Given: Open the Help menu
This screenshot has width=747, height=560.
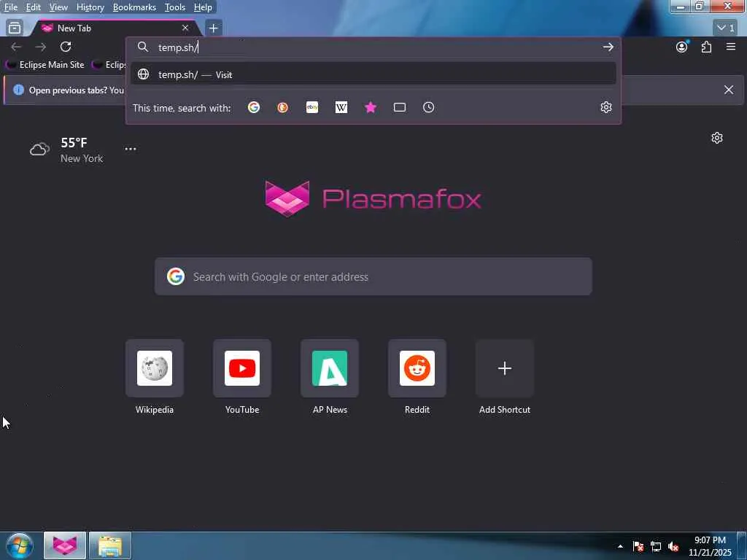Looking at the screenshot, I should 203,7.
